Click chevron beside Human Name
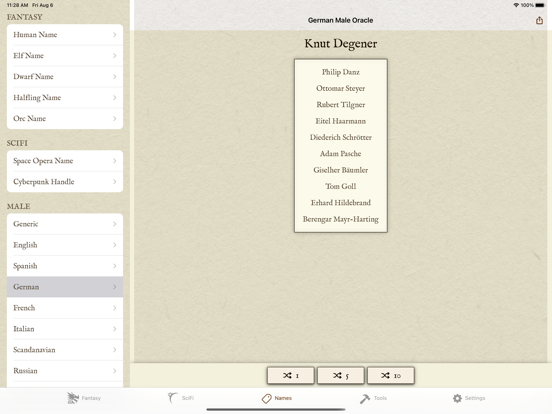The width and height of the screenshot is (552, 414). pos(115,34)
